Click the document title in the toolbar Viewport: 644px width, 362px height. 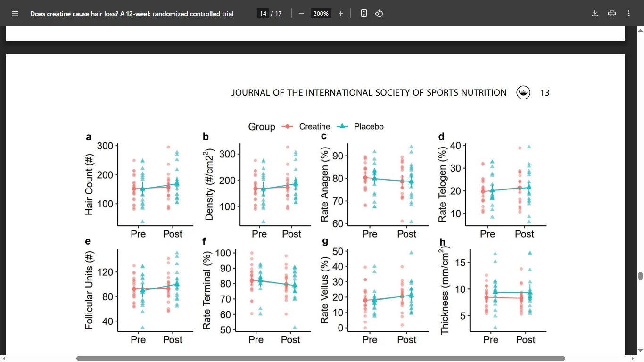[x=132, y=14]
